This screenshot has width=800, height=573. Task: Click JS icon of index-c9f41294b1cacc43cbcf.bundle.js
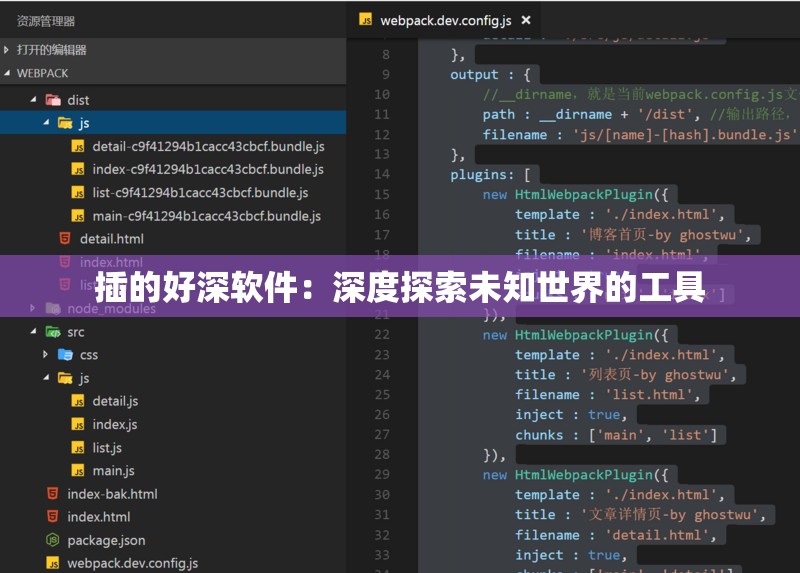pyautogui.click(x=78, y=169)
